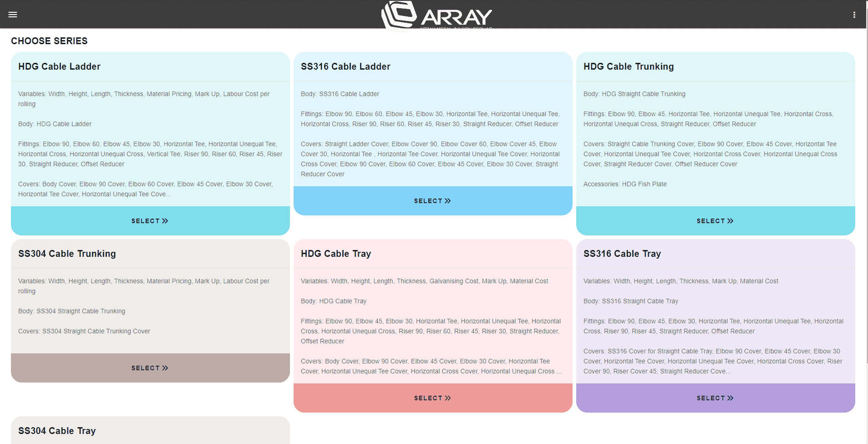Click the double-chevron on HDG Cable Trunking's SELECT button
868x444 pixels.
pos(730,221)
